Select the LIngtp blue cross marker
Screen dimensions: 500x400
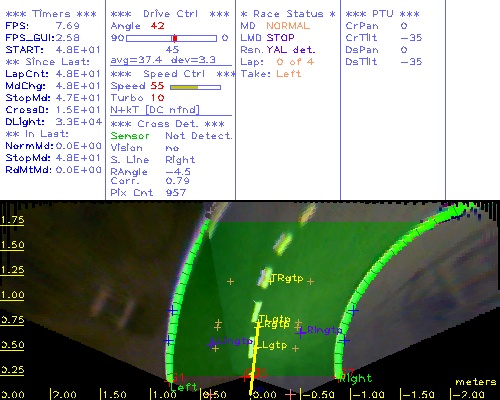point(211,344)
